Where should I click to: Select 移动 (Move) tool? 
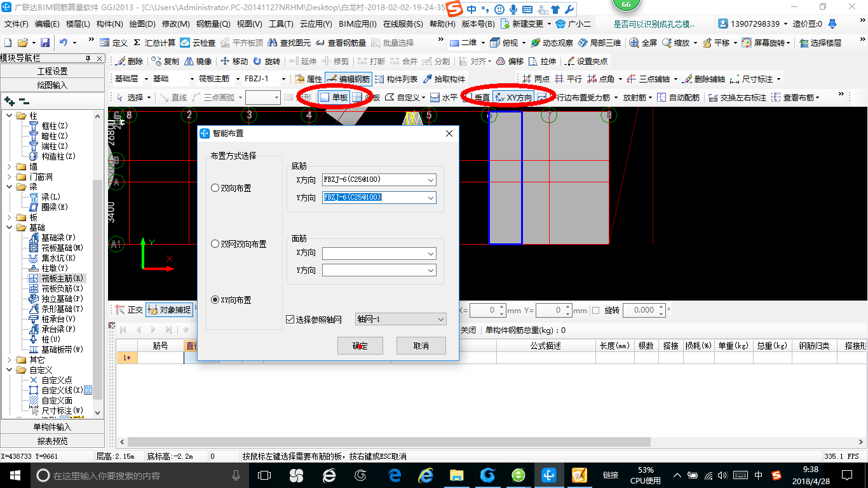234,61
